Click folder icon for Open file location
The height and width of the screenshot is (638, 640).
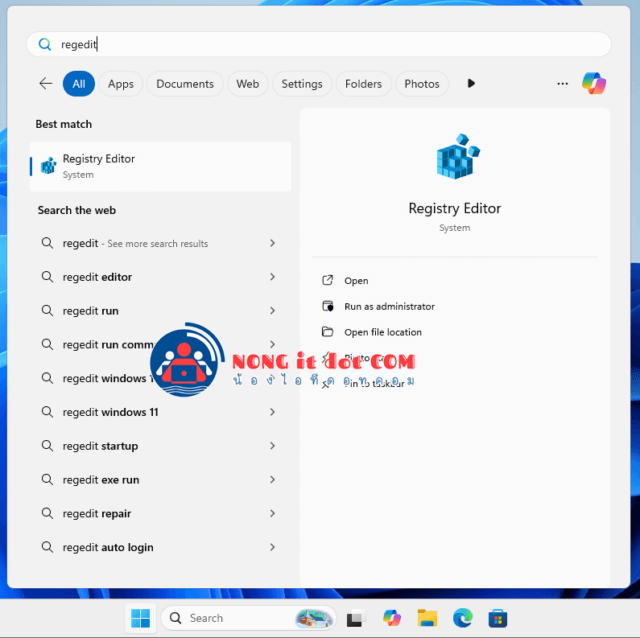tap(328, 331)
